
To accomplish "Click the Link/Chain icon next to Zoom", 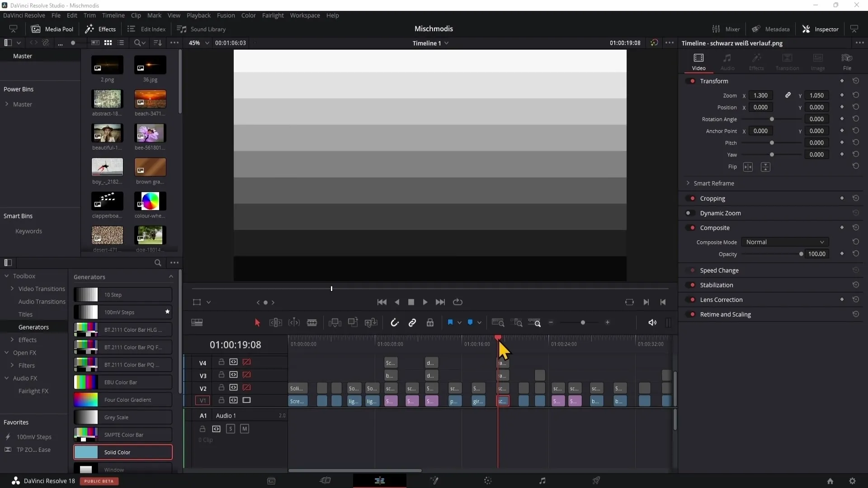I will [787, 95].
